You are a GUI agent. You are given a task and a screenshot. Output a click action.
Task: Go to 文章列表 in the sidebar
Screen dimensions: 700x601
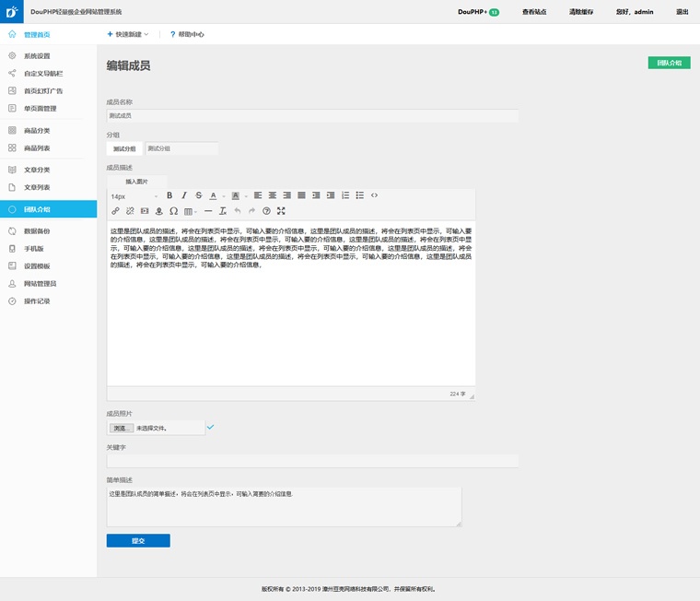[37, 187]
